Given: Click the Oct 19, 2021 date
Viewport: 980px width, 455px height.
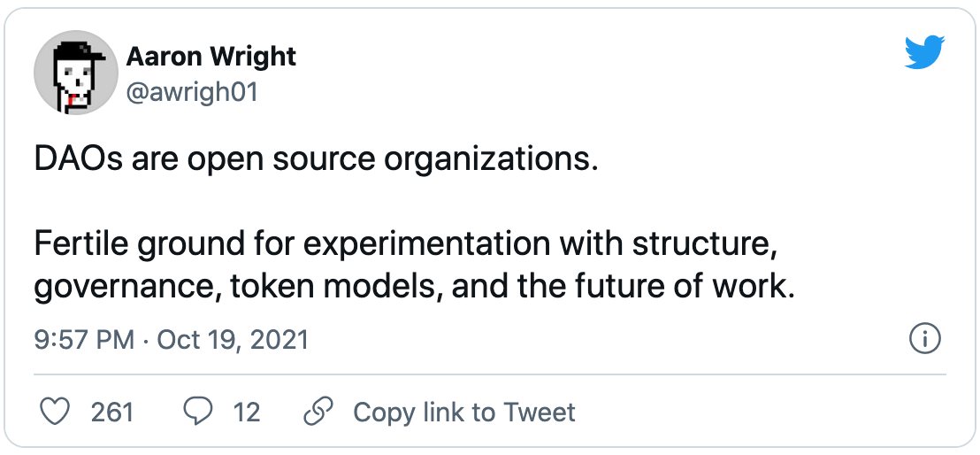Looking at the screenshot, I should click(233, 340).
